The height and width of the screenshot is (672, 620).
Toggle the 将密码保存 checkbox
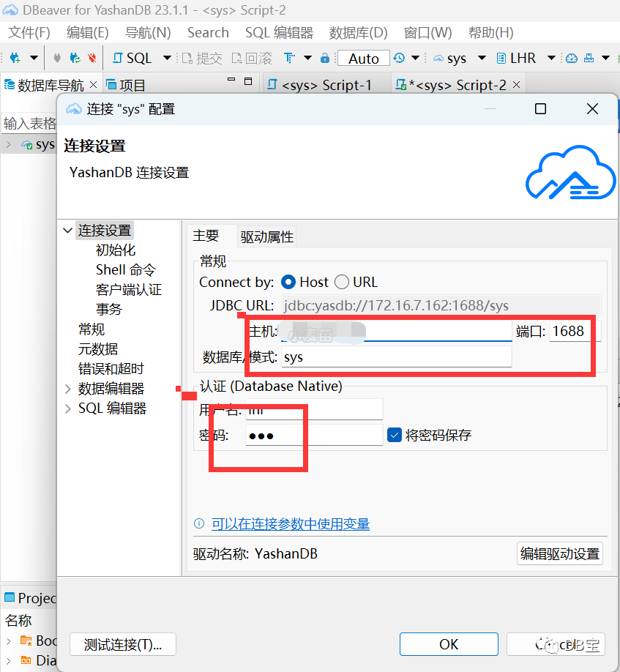point(395,435)
